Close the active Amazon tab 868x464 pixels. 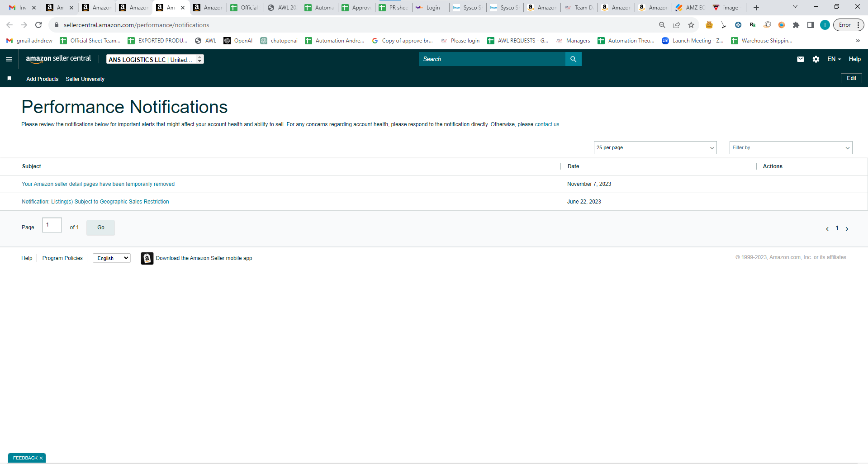(183, 8)
